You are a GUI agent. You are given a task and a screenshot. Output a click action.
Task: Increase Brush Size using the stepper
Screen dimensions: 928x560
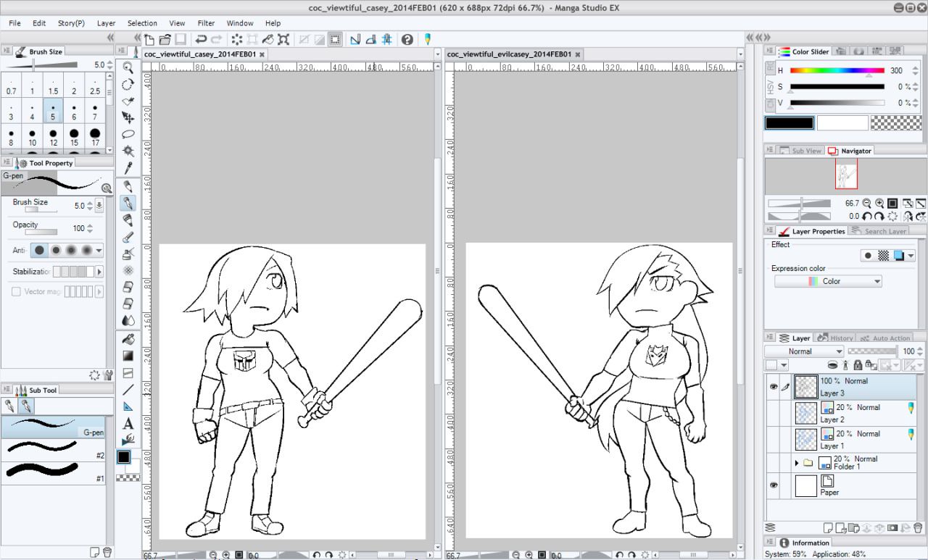pos(91,203)
